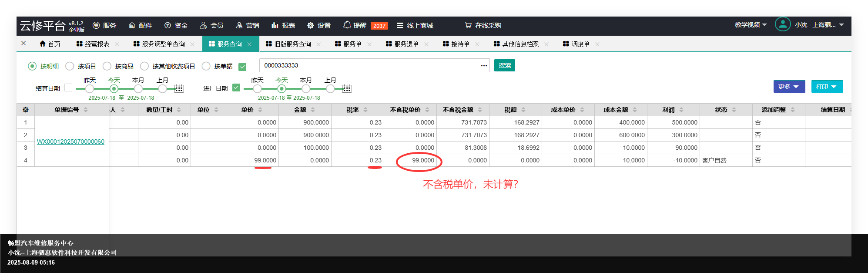Click the reminder bell icon
868x273 pixels.
coord(347,25)
